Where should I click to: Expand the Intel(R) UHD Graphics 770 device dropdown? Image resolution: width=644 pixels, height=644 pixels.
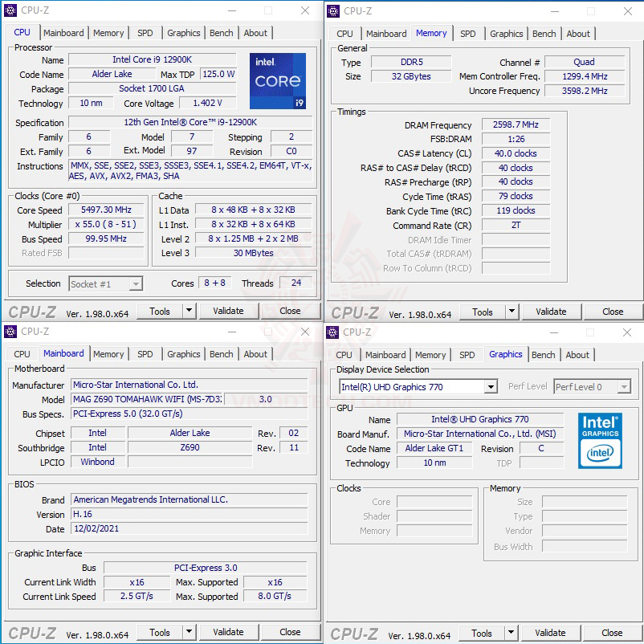pos(491,387)
